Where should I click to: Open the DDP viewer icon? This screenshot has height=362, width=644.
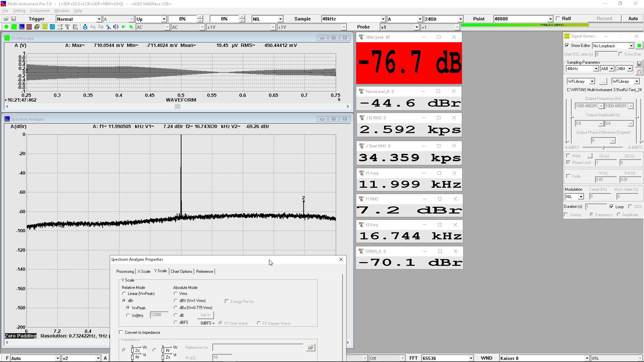67,27
